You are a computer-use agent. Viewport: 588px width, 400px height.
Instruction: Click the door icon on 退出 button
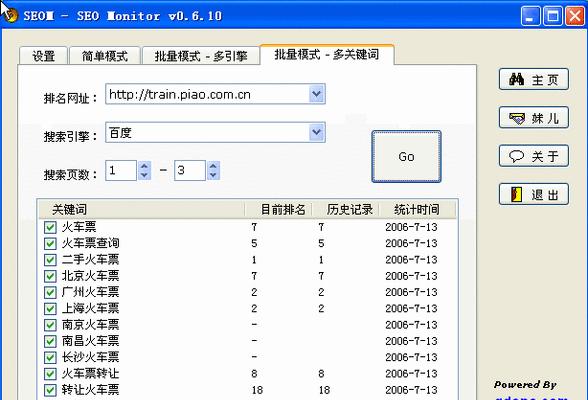pyautogui.click(x=516, y=195)
